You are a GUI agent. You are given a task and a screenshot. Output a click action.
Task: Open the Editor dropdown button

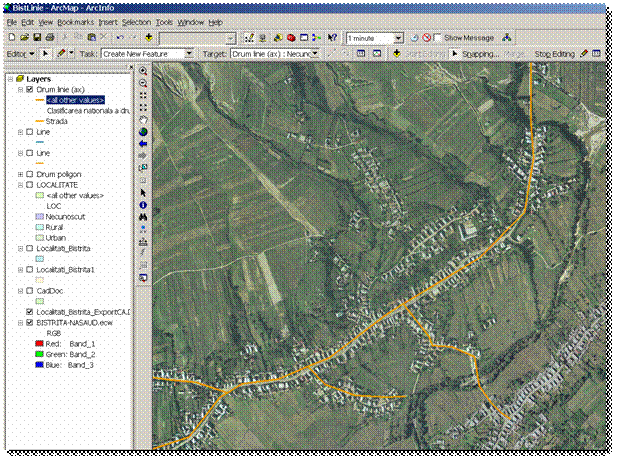21,53
